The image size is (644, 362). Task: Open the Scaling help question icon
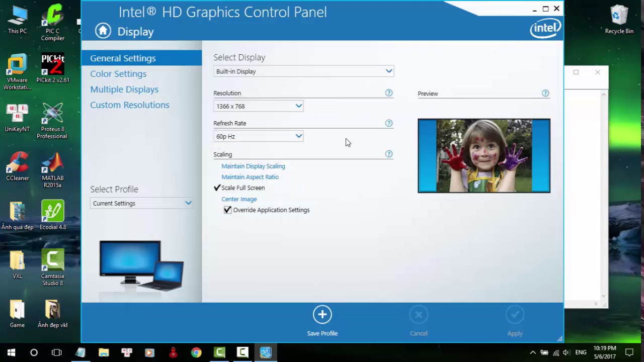point(388,154)
